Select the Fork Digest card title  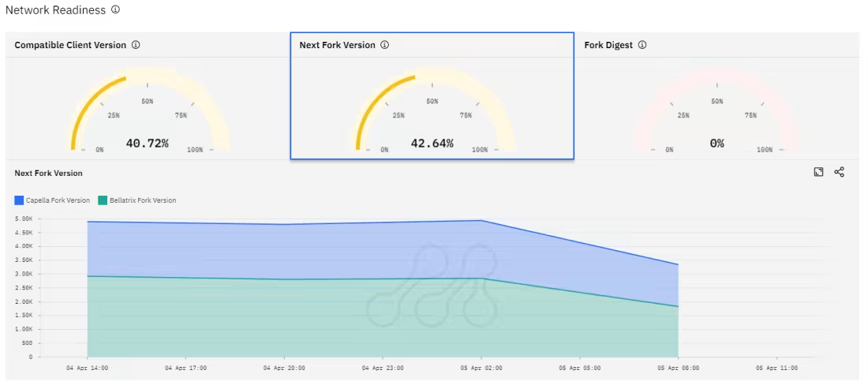[x=608, y=45]
